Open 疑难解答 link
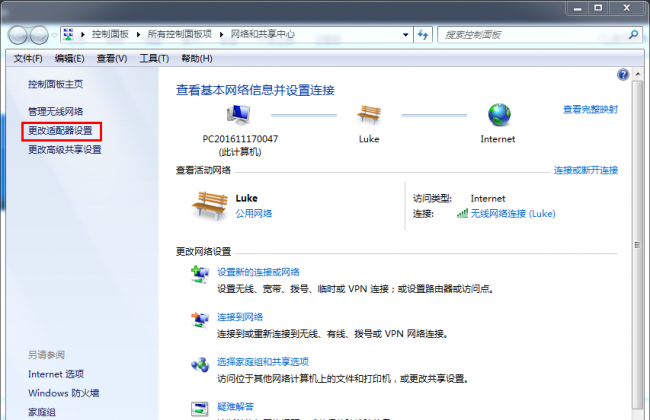This screenshot has height=420, width=650. (x=235, y=406)
